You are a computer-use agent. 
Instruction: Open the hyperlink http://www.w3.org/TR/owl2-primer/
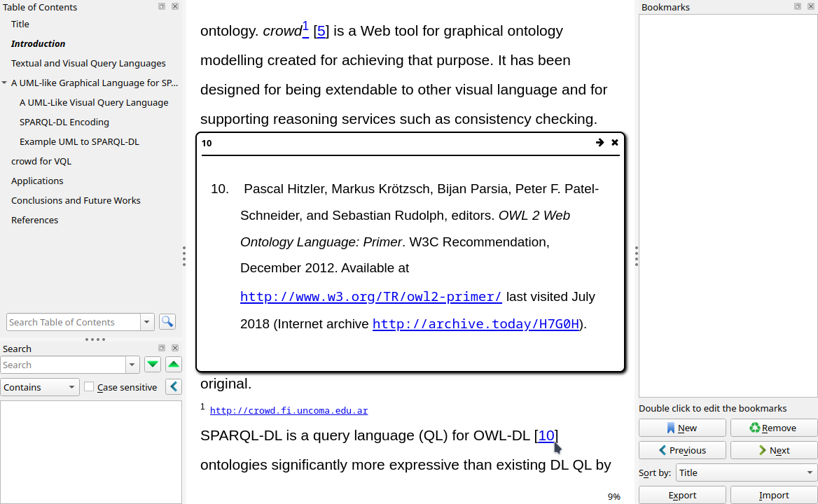coord(370,296)
